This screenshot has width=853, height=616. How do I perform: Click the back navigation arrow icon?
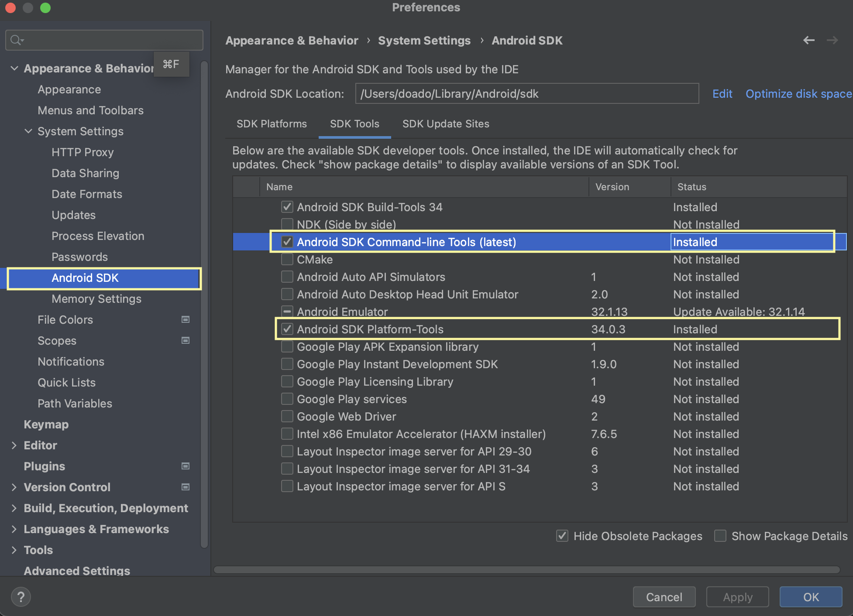(x=808, y=40)
